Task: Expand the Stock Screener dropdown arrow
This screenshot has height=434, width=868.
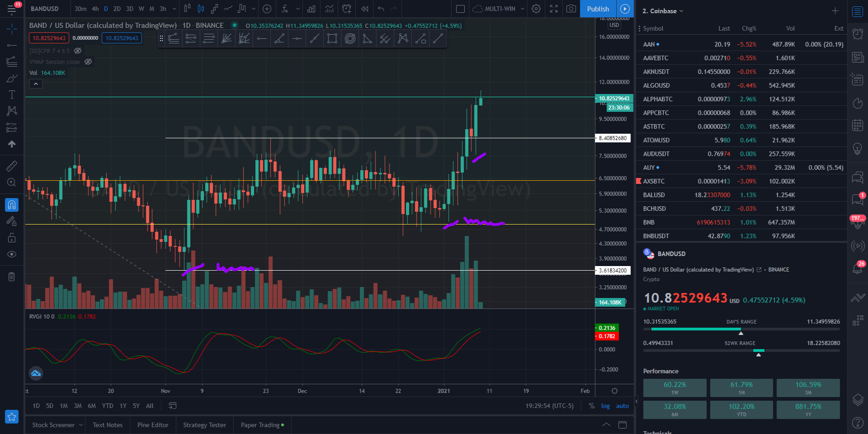Action: (x=81, y=425)
